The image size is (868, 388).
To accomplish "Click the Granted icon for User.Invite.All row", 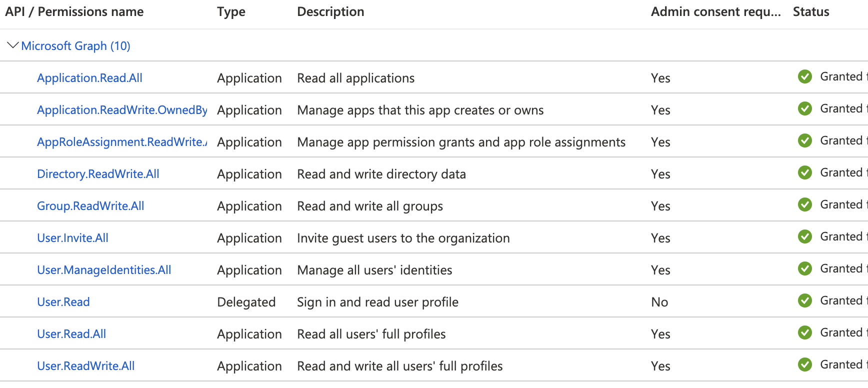I will click(805, 236).
